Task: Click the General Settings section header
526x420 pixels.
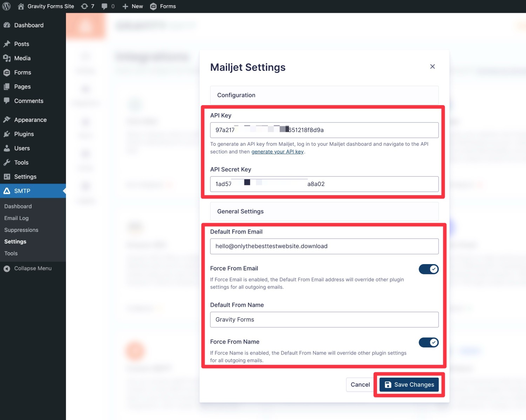Action: pos(324,212)
